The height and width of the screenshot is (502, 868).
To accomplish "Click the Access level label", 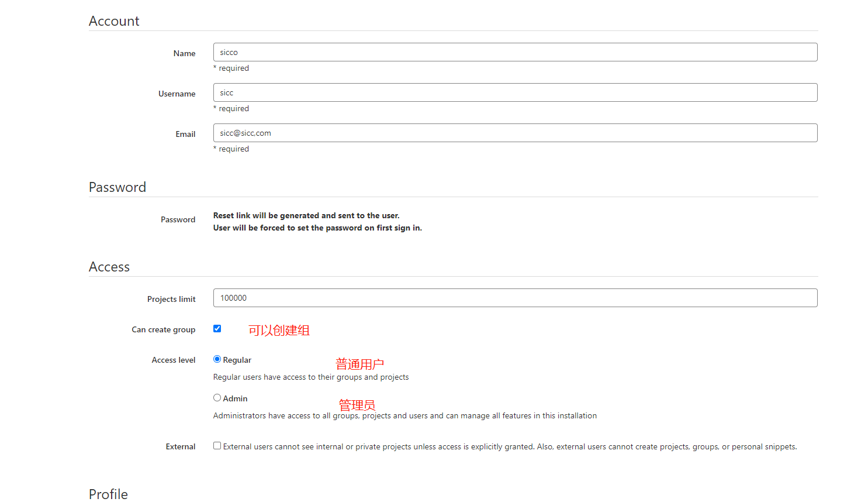I will [x=174, y=359].
